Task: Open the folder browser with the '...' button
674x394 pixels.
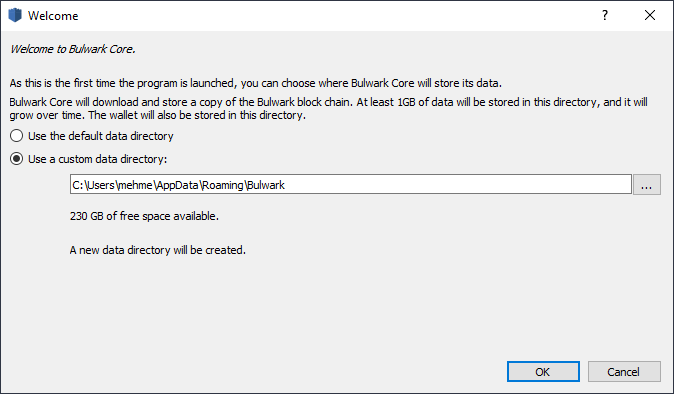Action: pyautogui.click(x=646, y=185)
